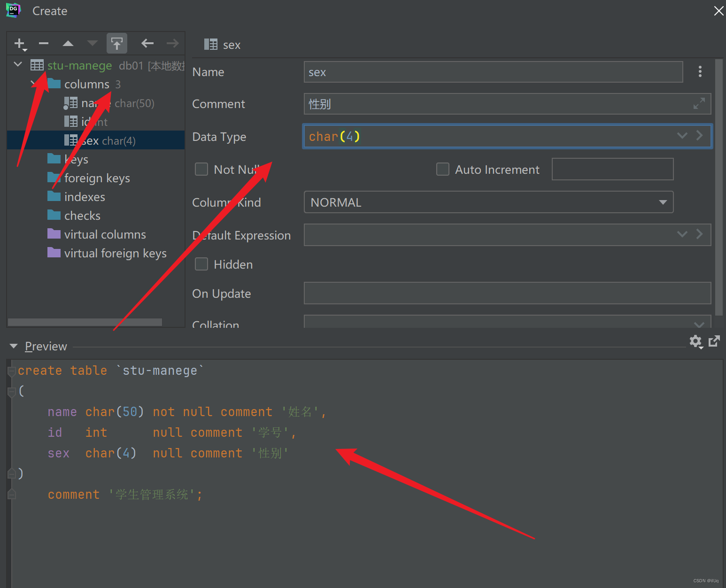Click the virtual columns folder icon
Screen dimensions: 726x588
coord(54,233)
